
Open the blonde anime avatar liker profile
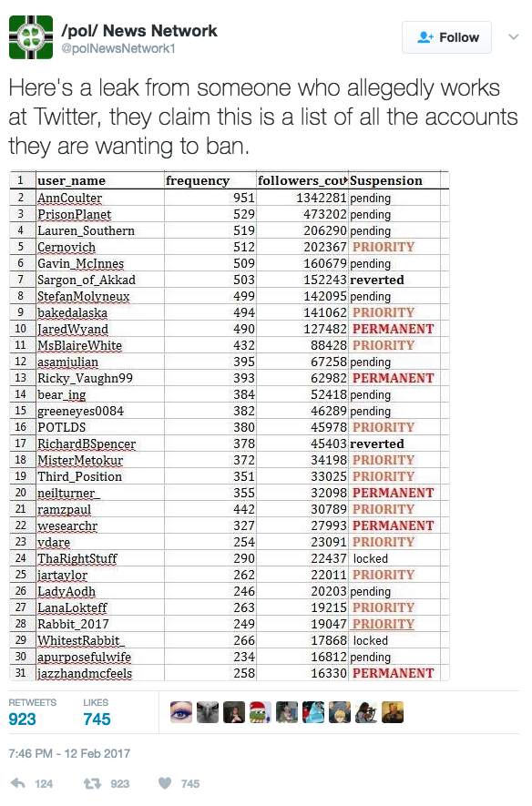point(340,712)
